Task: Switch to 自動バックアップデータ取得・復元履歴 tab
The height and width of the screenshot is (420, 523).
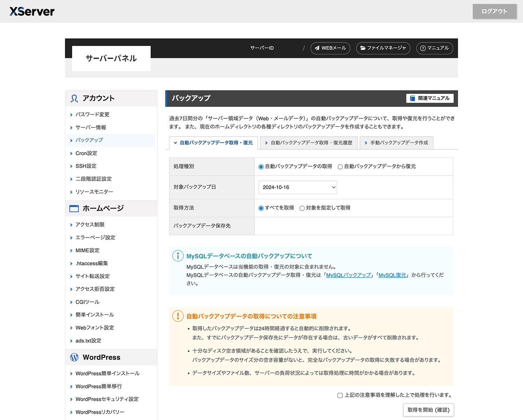Action: [x=309, y=143]
